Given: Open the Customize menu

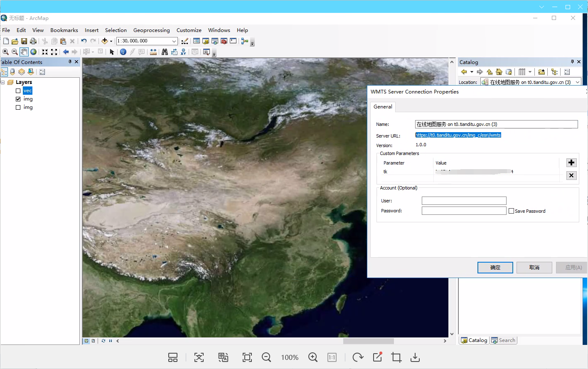Looking at the screenshot, I should (189, 30).
